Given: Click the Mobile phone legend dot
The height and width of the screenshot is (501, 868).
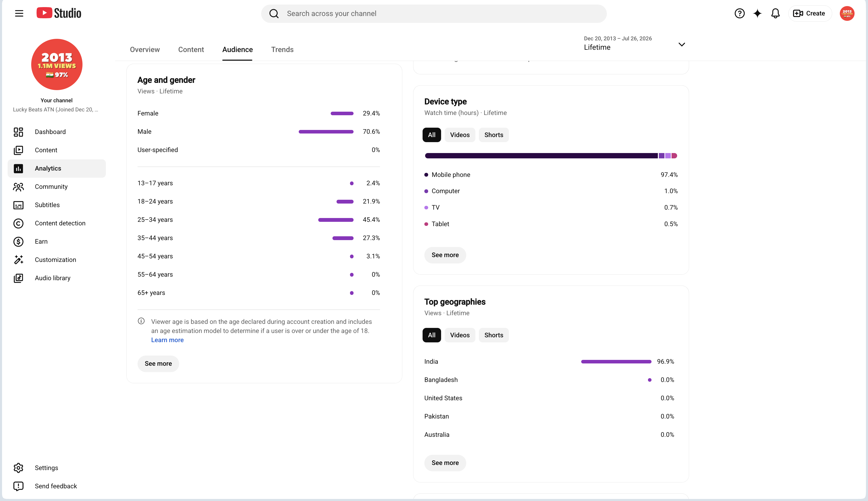Looking at the screenshot, I should 426,175.
